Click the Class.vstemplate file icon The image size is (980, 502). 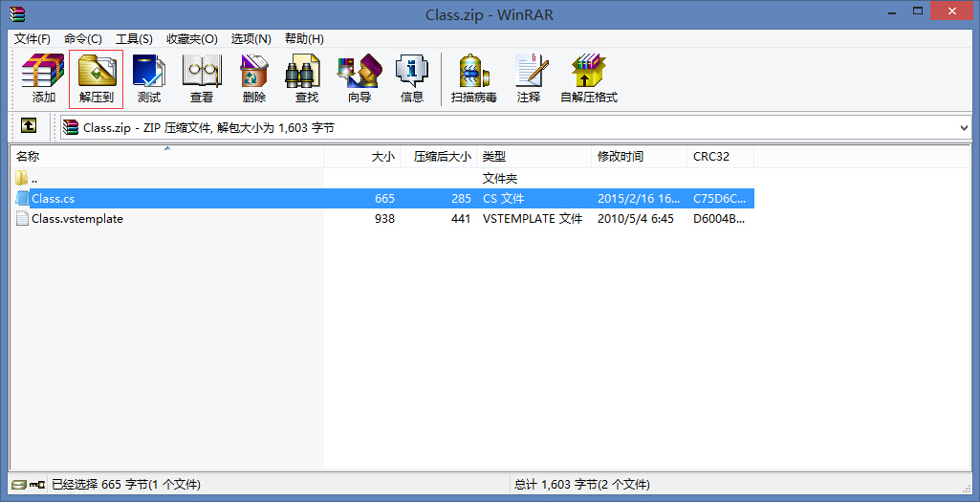click(x=22, y=218)
